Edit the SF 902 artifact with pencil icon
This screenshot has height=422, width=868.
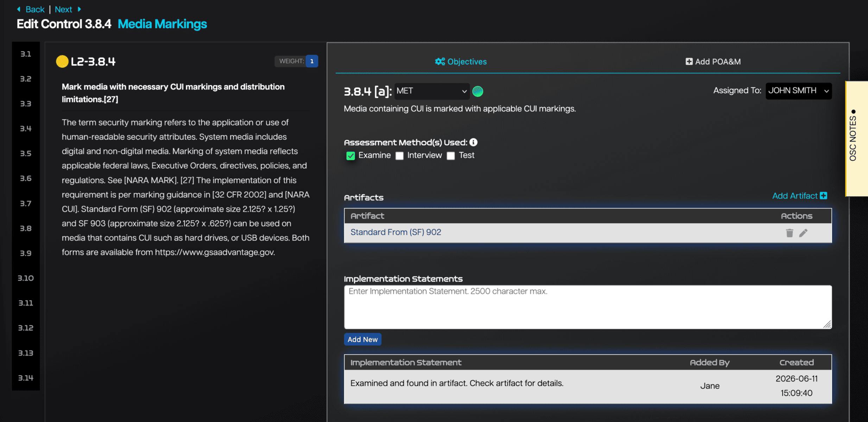tap(803, 233)
